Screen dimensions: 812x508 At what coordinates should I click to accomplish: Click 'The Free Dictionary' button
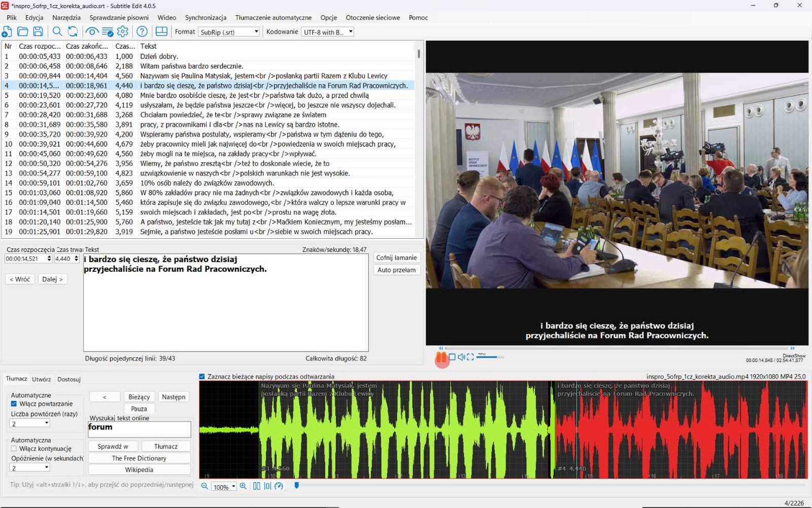(x=139, y=458)
